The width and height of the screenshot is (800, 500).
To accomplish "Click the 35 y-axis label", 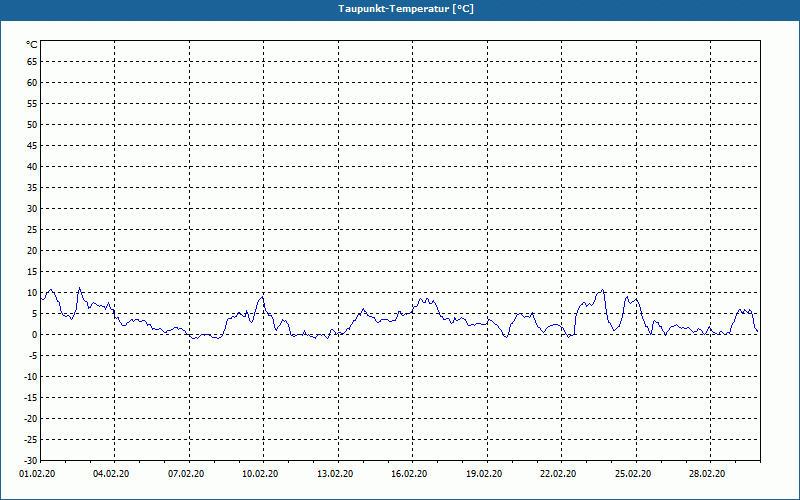I will pyautogui.click(x=32, y=188).
